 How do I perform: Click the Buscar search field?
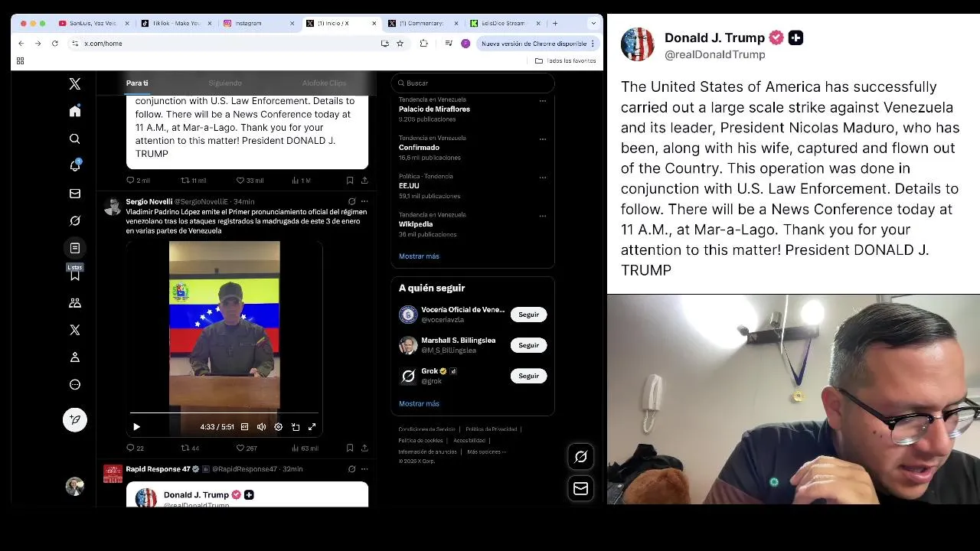472,83
